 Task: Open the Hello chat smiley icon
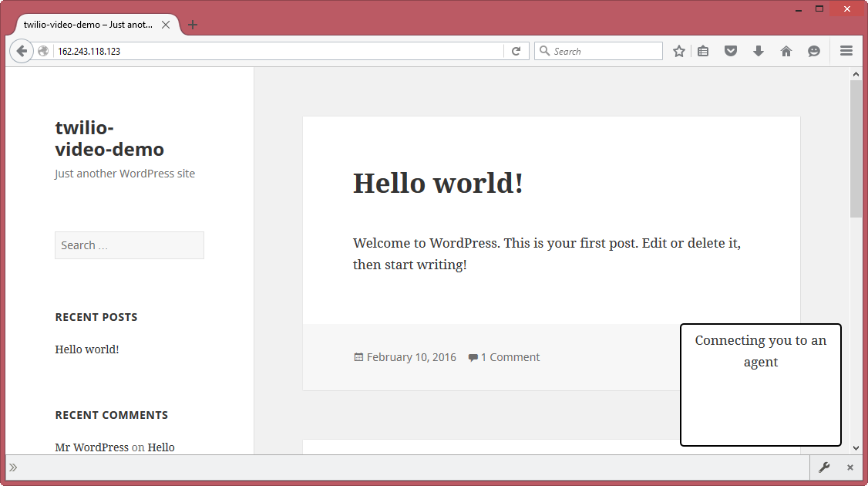coord(814,51)
